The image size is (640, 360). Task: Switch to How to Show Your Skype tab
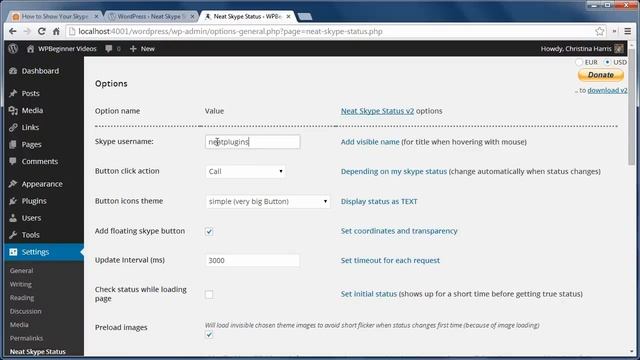(56, 16)
